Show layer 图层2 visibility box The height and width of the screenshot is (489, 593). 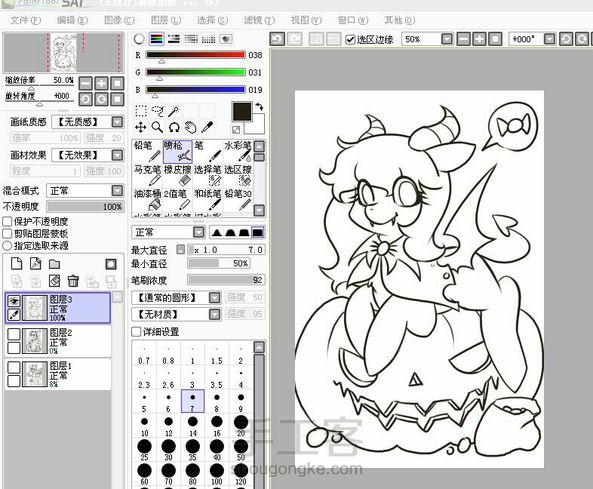pyautogui.click(x=14, y=334)
